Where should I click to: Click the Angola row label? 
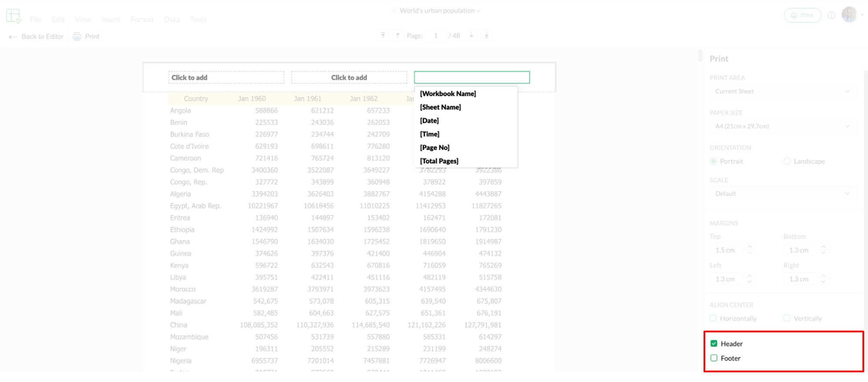tap(181, 111)
